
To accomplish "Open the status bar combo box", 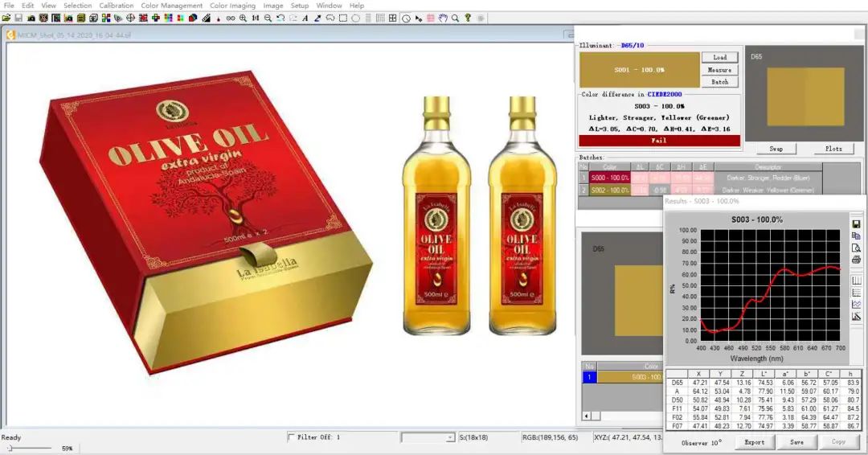I will (428, 437).
